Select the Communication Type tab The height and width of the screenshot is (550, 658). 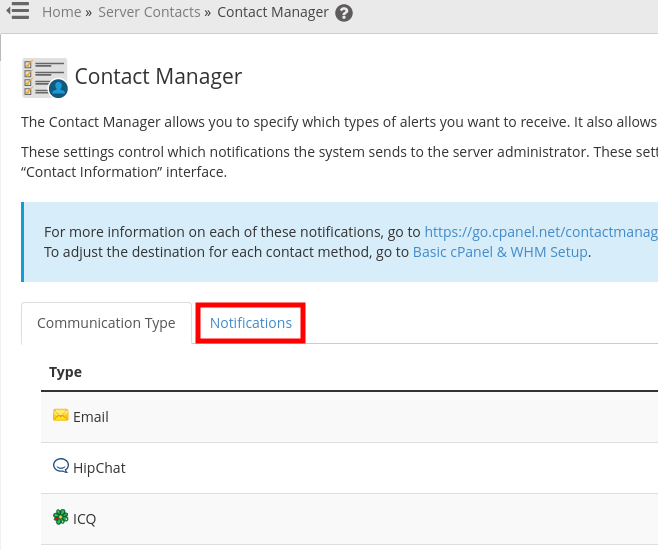click(106, 323)
